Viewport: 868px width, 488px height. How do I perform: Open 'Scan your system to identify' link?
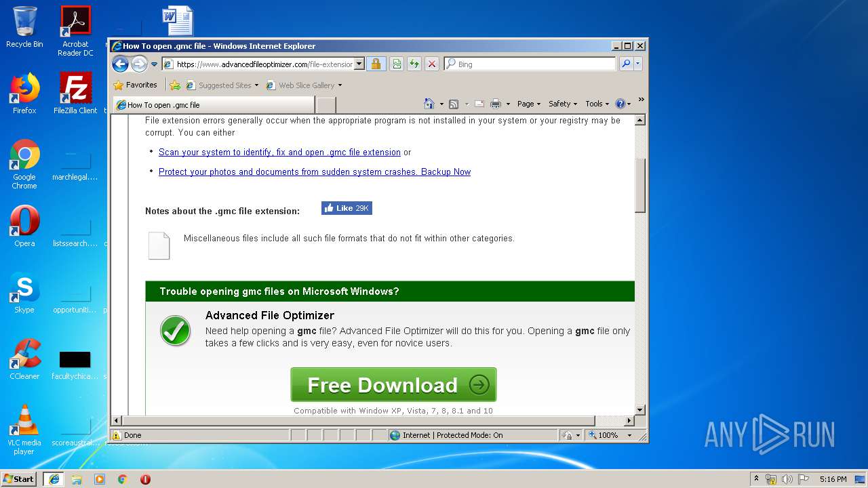pos(279,152)
